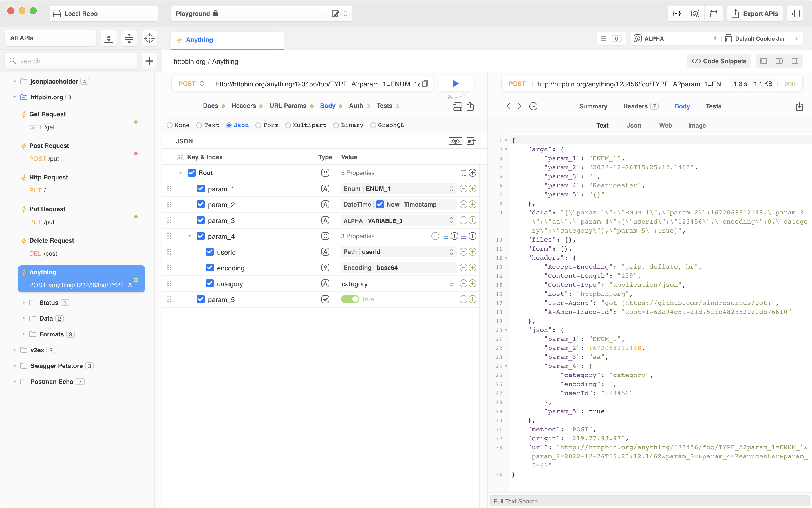
Task: Click the JSON format text icon
Action: 471,141
